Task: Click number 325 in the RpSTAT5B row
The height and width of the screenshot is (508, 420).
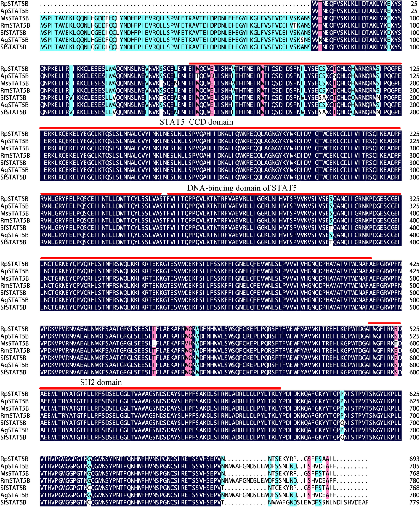Action: pos(414,199)
